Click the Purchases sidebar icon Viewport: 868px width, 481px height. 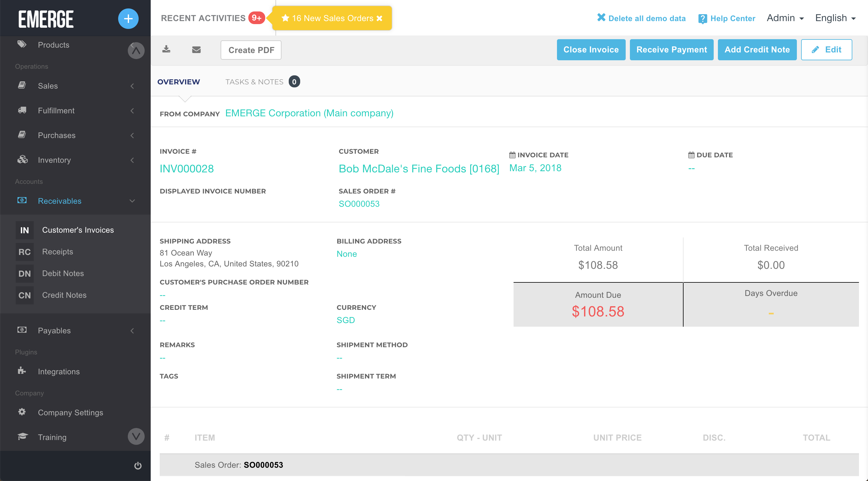tap(21, 135)
